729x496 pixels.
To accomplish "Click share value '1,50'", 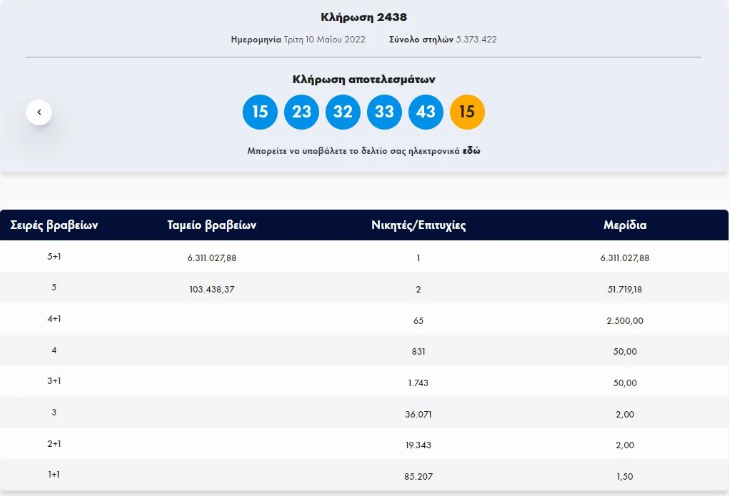I will point(625,476).
